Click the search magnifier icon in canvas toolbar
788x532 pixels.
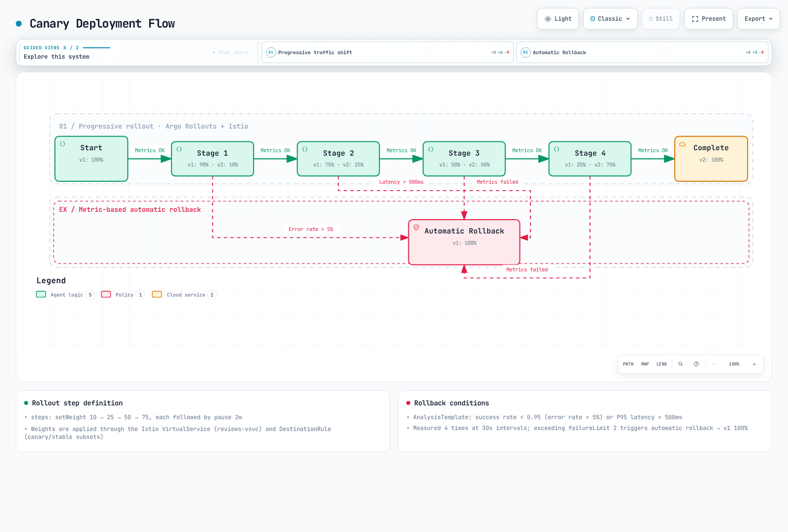click(x=681, y=364)
